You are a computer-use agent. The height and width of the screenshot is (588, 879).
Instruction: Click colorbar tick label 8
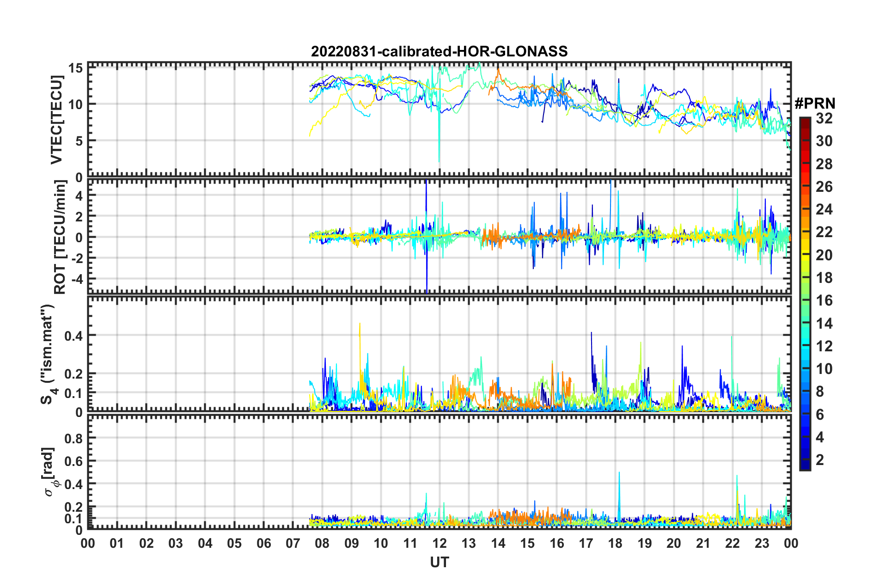[x=820, y=392]
